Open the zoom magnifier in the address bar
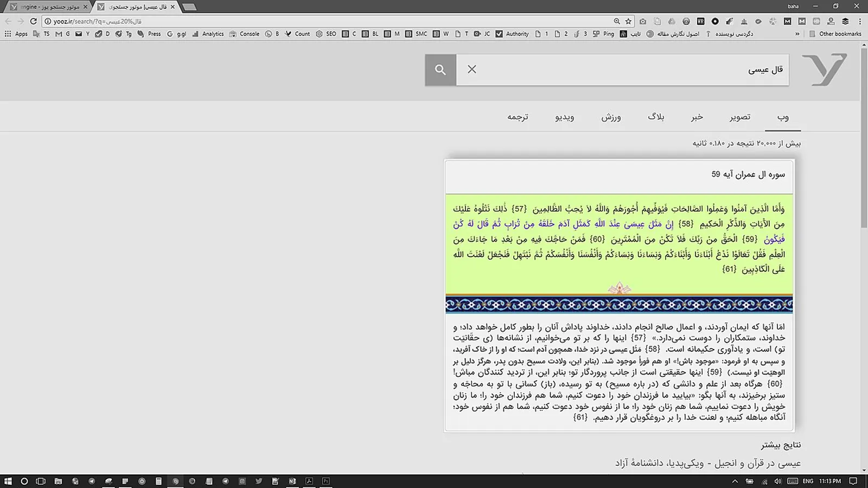This screenshot has height=488, width=868. coord(617,21)
